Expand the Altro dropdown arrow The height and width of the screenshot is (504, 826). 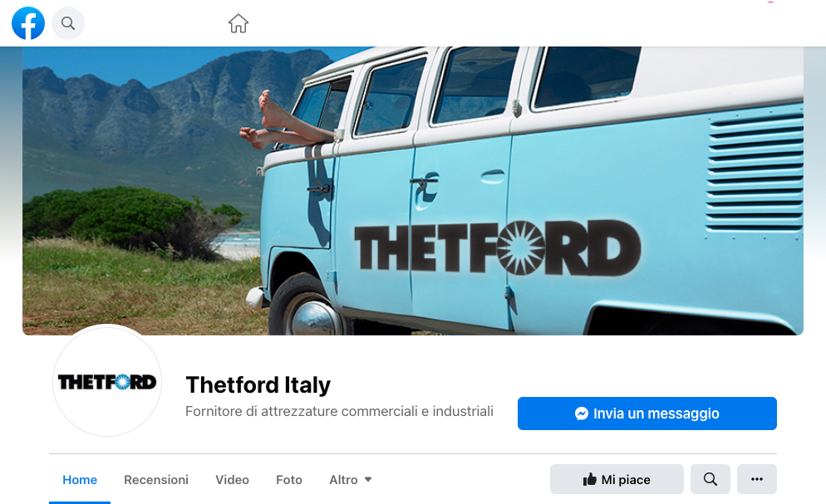pos(368,479)
